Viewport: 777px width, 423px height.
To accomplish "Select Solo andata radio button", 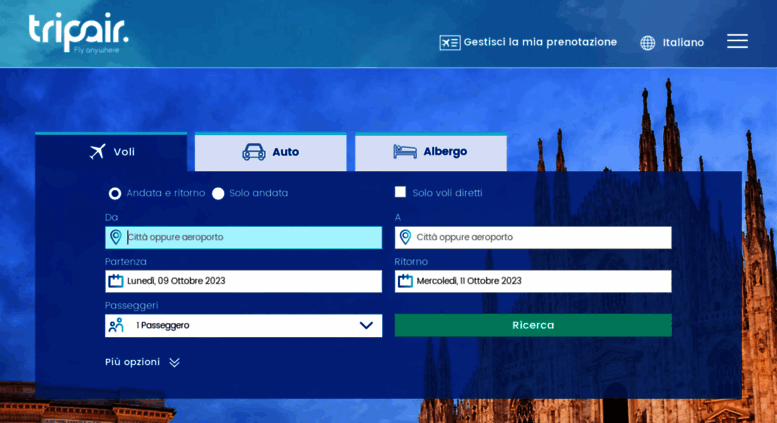I will pyautogui.click(x=218, y=194).
